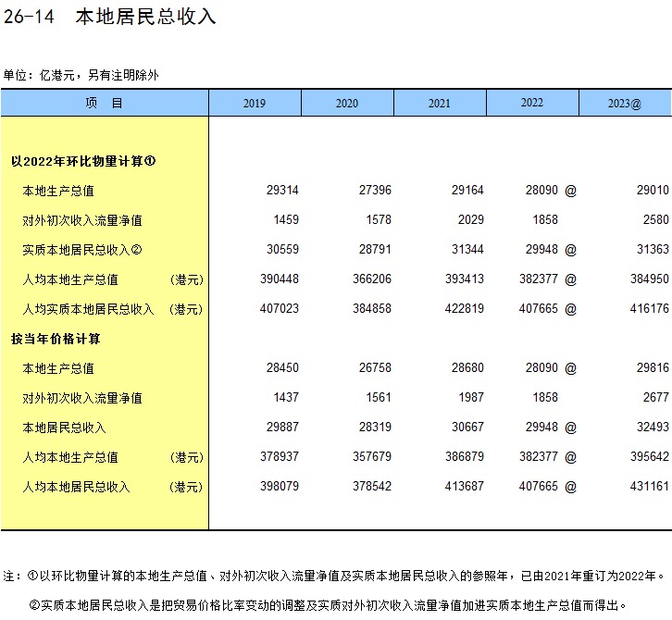The image size is (672, 620).
Task: Pick the figure 26758
Action: (x=375, y=368)
